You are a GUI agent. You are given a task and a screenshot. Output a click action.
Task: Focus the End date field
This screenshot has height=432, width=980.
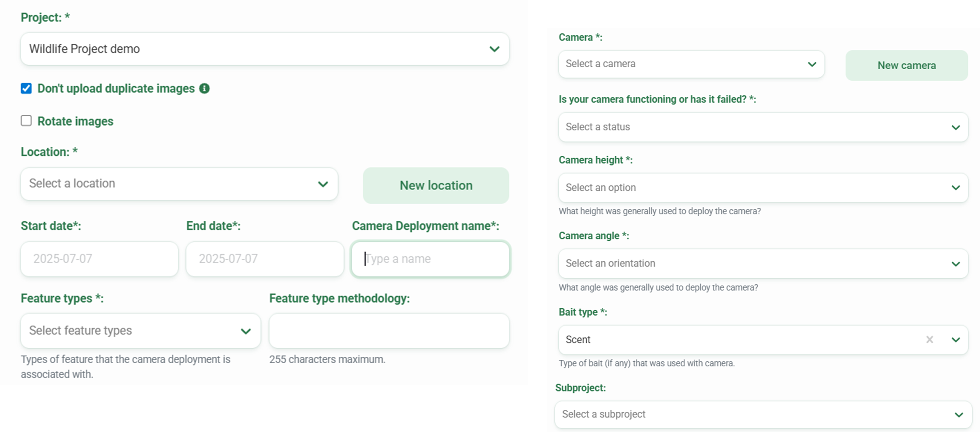265,259
